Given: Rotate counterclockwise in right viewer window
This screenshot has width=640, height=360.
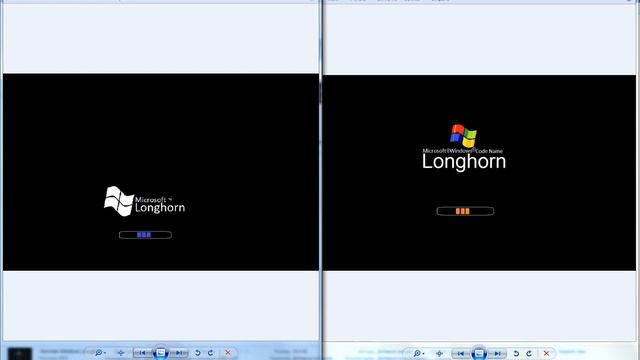Looking at the screenshot, I should point(516,353).
